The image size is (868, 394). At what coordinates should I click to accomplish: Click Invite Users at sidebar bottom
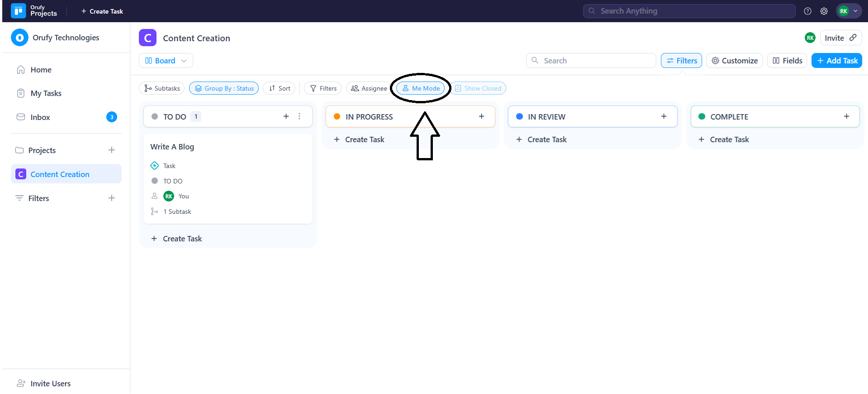pos(50,384)
